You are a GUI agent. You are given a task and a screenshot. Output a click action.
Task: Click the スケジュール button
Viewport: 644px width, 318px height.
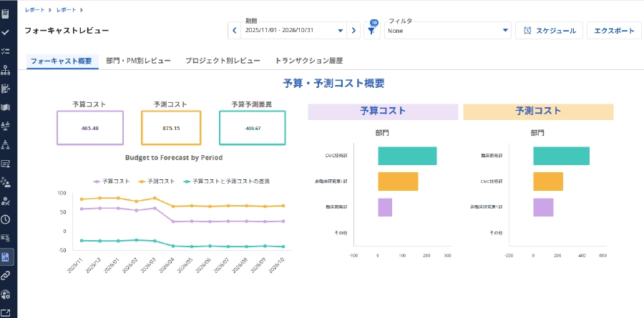pyautogui.click(x=549, y=31)
